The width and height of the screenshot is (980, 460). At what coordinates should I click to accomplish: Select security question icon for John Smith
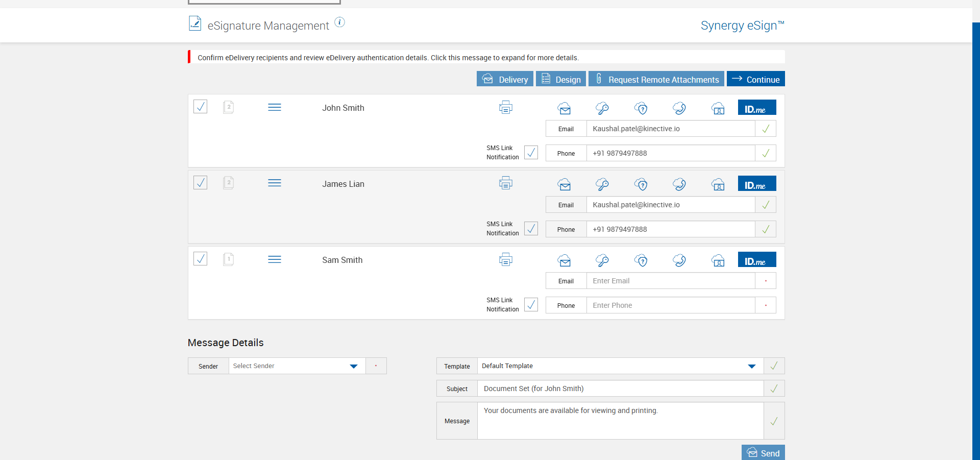coord(641,108)
